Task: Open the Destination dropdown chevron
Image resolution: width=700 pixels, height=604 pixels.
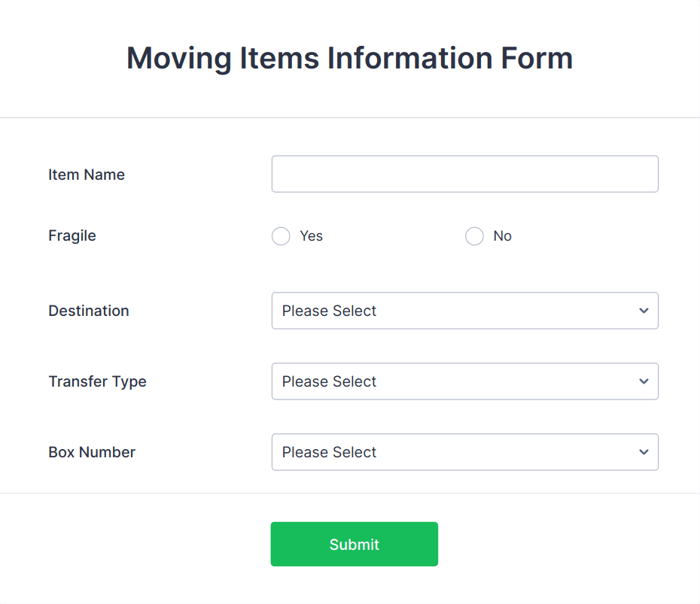Action: (x=644, y=311)
